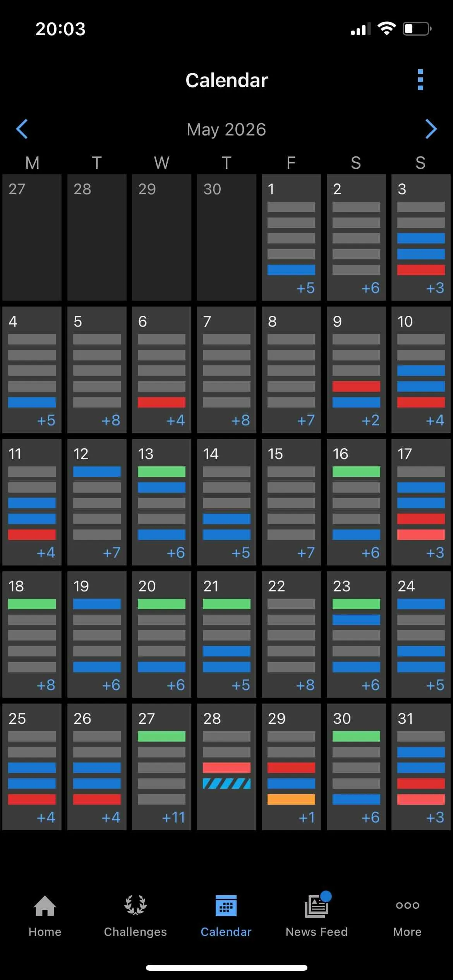Tap the orange bar on day 29

pos(291,799)
